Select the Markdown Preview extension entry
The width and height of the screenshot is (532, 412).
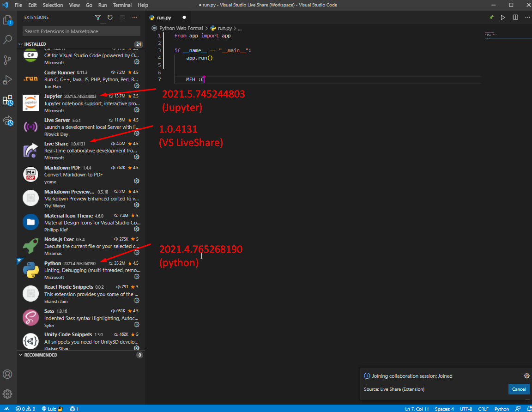[81, 199]
